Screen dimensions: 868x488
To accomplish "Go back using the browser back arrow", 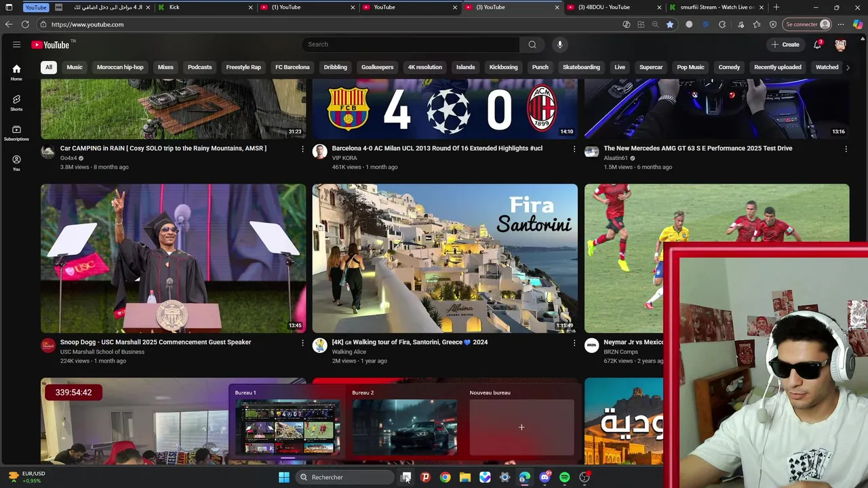I will click(8, 24).
